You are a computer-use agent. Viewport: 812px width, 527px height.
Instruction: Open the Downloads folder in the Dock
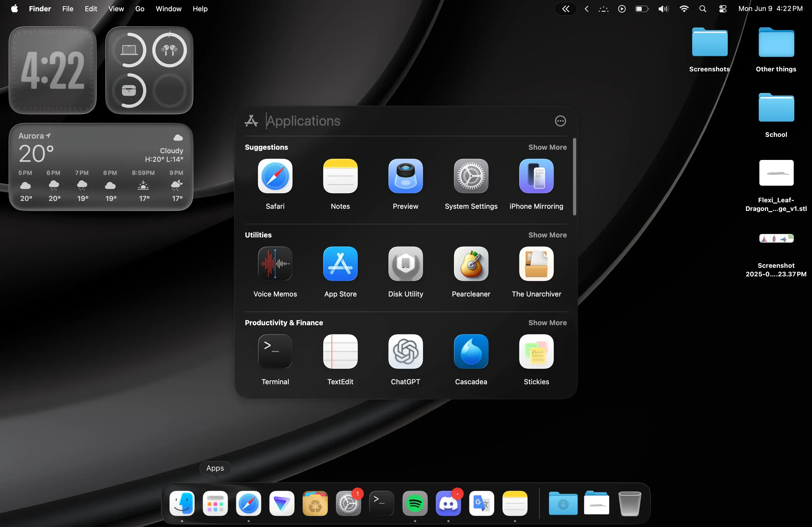point(563,503)
